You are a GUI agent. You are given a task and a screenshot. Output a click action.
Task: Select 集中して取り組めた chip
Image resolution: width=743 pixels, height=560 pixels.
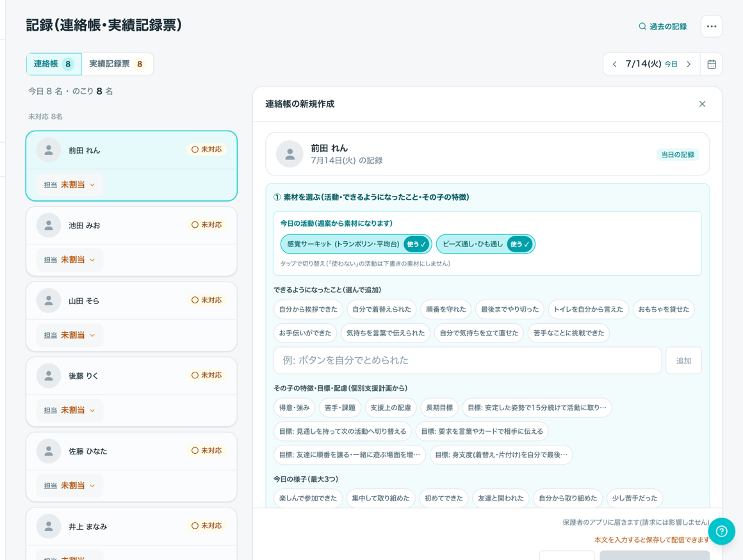coord(380,498)
